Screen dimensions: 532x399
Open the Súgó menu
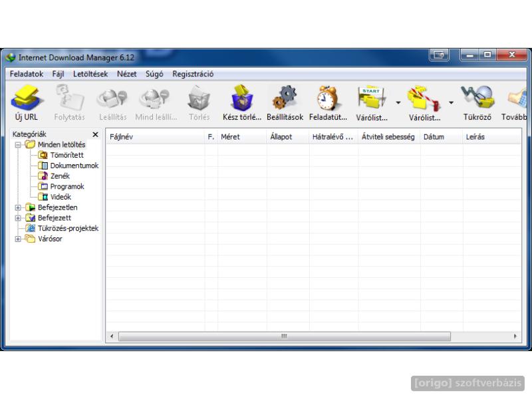[154, 74]
